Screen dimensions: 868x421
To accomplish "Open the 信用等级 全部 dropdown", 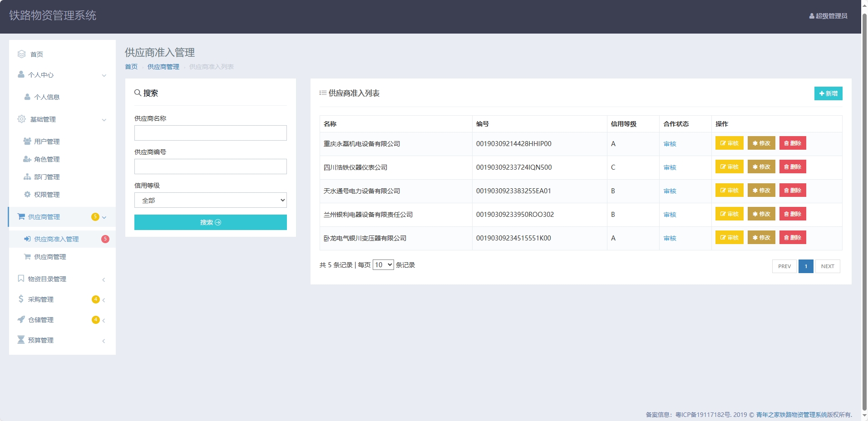I will 210,200.
